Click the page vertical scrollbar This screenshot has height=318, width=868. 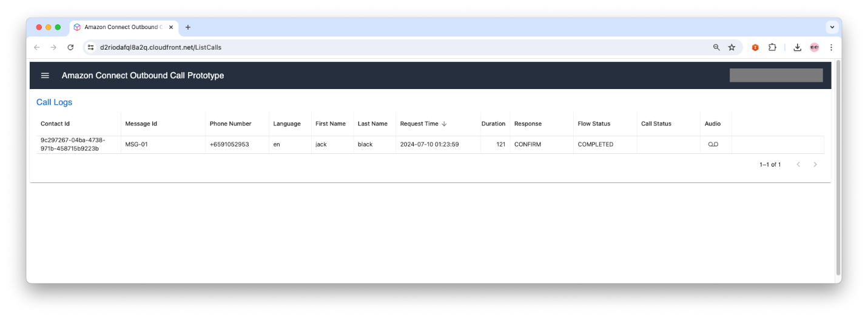pos(839,168)
